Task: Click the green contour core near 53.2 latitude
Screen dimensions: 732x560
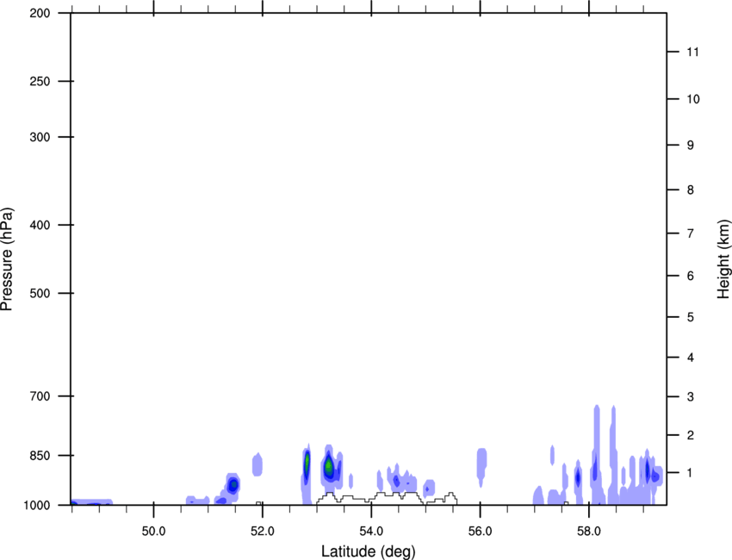Action: 329,465
